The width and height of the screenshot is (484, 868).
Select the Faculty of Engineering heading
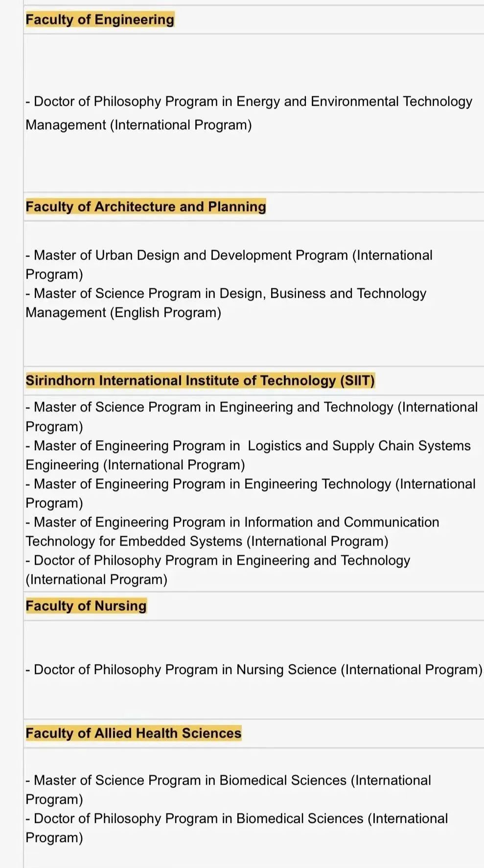coord(100,20)
